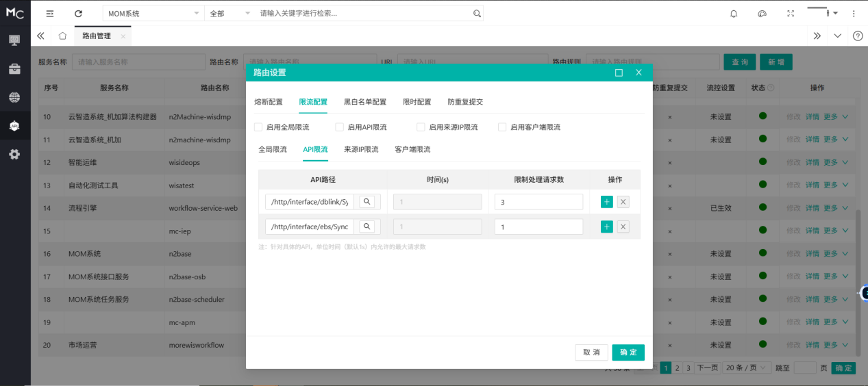Screen dimensions: 868x386
Task: Open notifications bell
Action: click(x=734, y=14)
